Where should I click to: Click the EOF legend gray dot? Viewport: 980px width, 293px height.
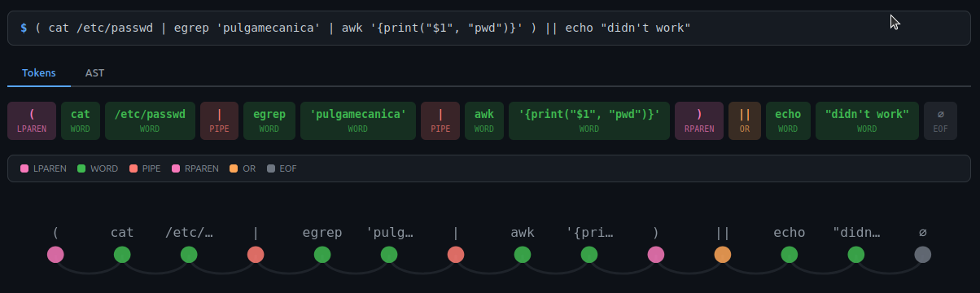pyautogui.click(x=270, y=168)
